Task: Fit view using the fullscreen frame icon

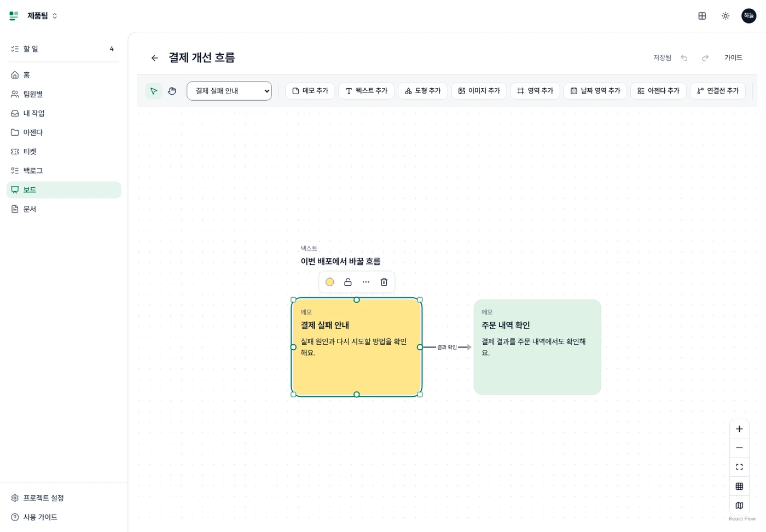Action: click(x=739, y=467)
